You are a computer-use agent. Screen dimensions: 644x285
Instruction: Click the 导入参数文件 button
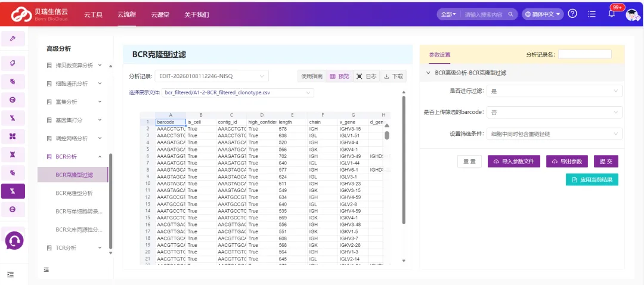pos(514,162)
